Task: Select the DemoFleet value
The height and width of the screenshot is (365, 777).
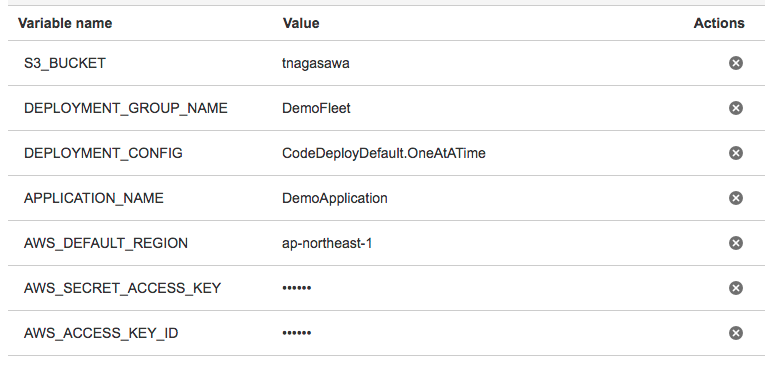Action: [316, 108]
